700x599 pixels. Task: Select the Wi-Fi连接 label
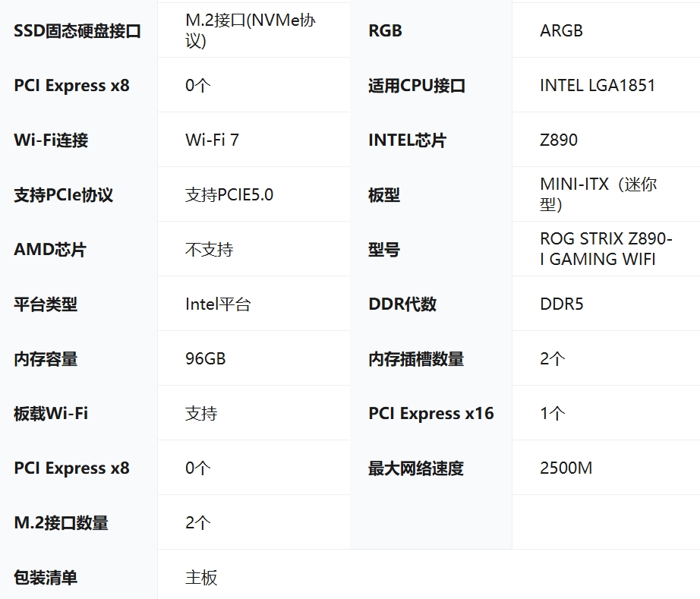pyautogui.click(x=51, y=140)
